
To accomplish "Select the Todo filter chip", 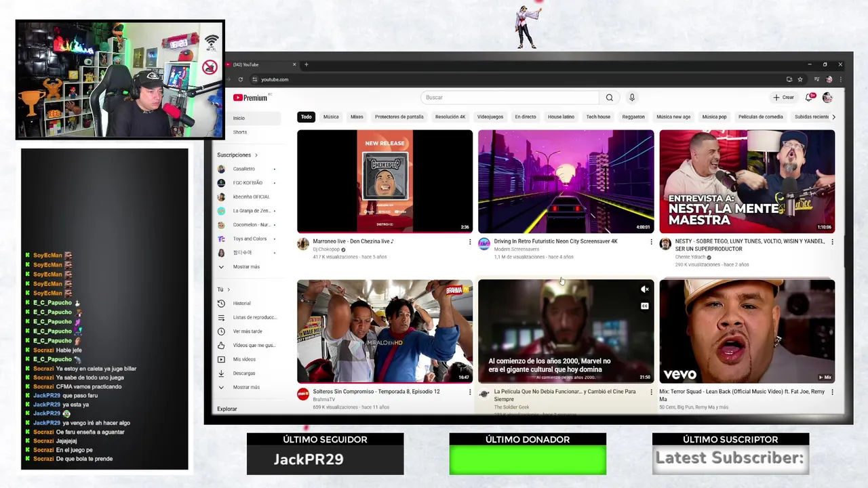I will tap(307, 117).
